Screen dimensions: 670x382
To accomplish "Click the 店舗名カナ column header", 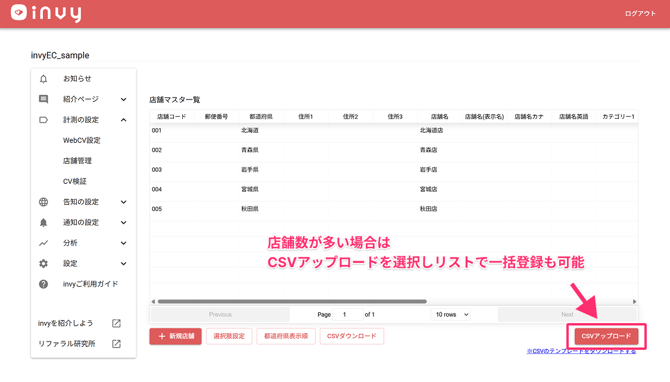I will point(529,117).
